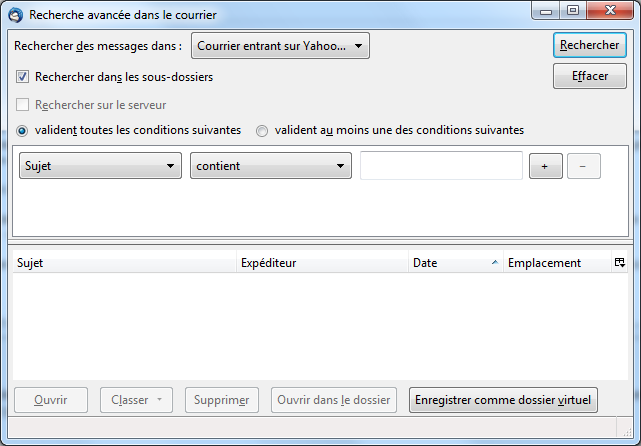Toggle 'Rechercher sur le serveur' checkbox

(22, 105)
